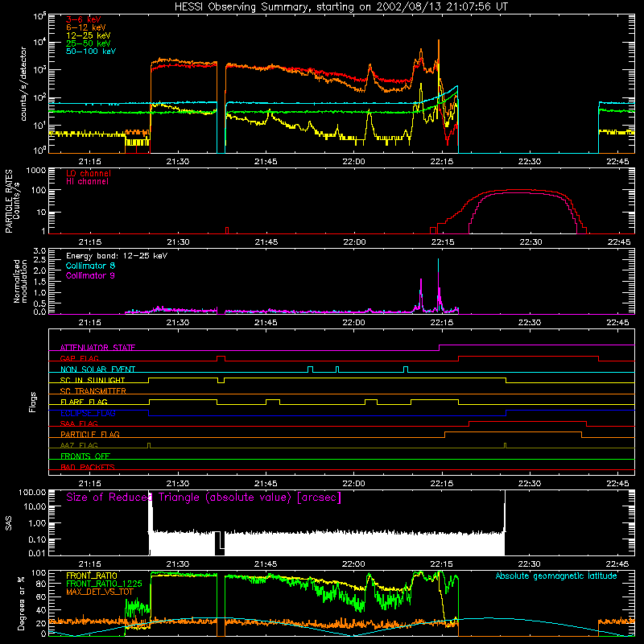The height and width of the screenshot is (644, 644).
Task: Click the A4Z_FLAG label
Action: coord(79,445)
